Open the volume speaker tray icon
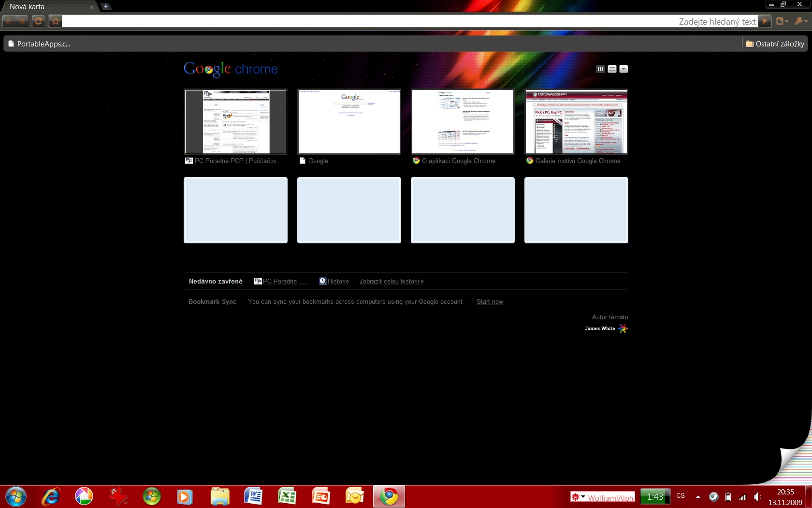This screenshot has width=812, height=508. (x=757, y=497)
